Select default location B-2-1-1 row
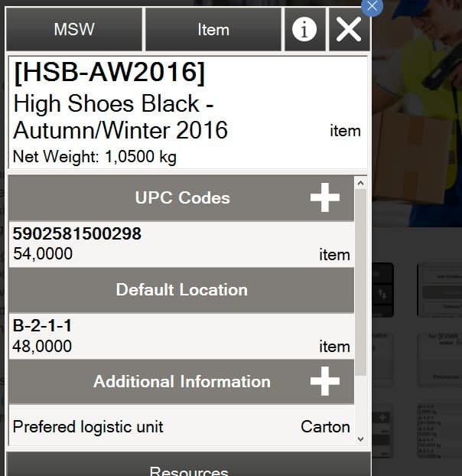Image resolution: width=462 pixels, height=476 pixels. (x=181, y=336)
